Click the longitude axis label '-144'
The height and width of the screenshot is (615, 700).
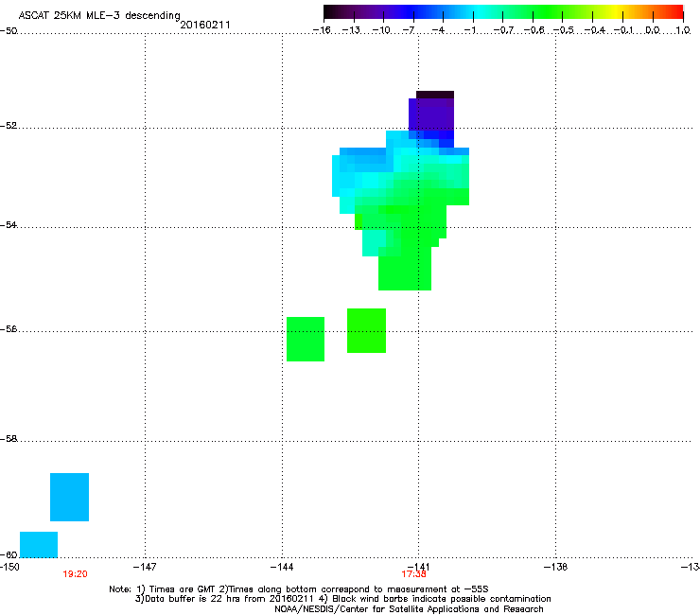click(x=282, y=567)
